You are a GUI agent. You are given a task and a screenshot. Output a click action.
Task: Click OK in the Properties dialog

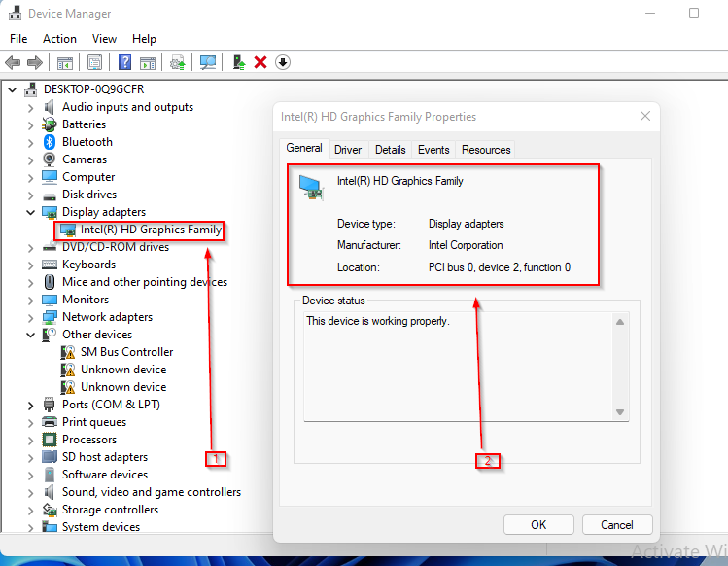[x=538, y=524]
